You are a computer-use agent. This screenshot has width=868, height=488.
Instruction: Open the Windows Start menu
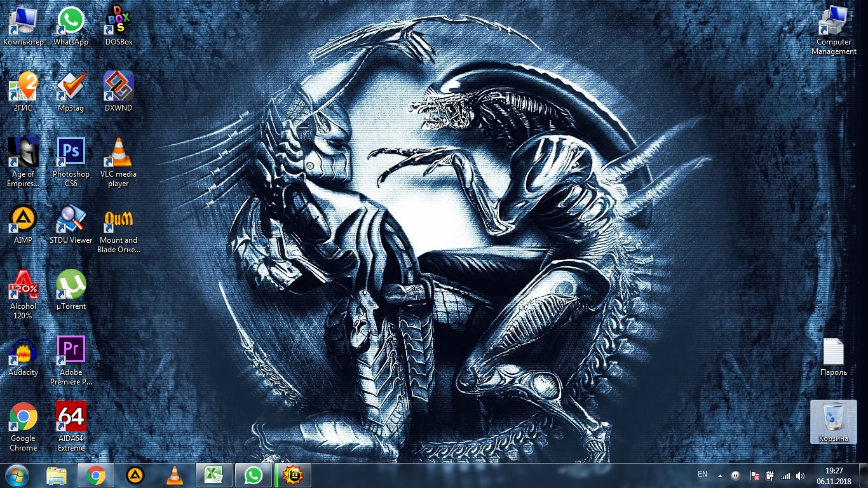17,475
